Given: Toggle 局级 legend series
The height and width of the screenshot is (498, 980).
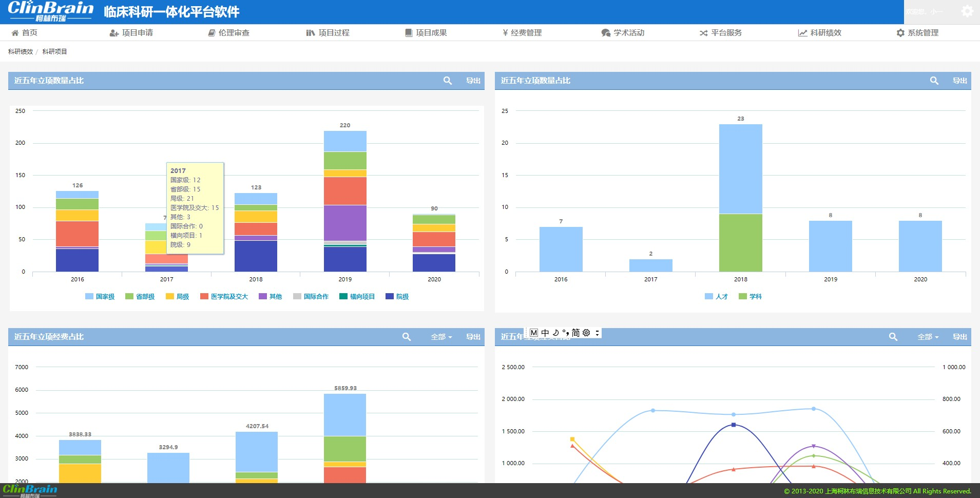Looking at the screenshot, I should (x=177, y=296).
